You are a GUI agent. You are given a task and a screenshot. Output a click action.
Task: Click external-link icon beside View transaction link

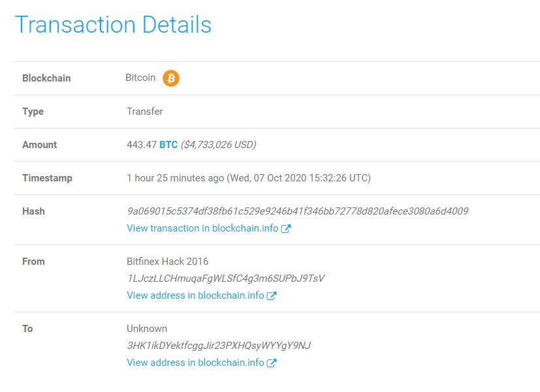pyautogui.click(x=285, y=229)
